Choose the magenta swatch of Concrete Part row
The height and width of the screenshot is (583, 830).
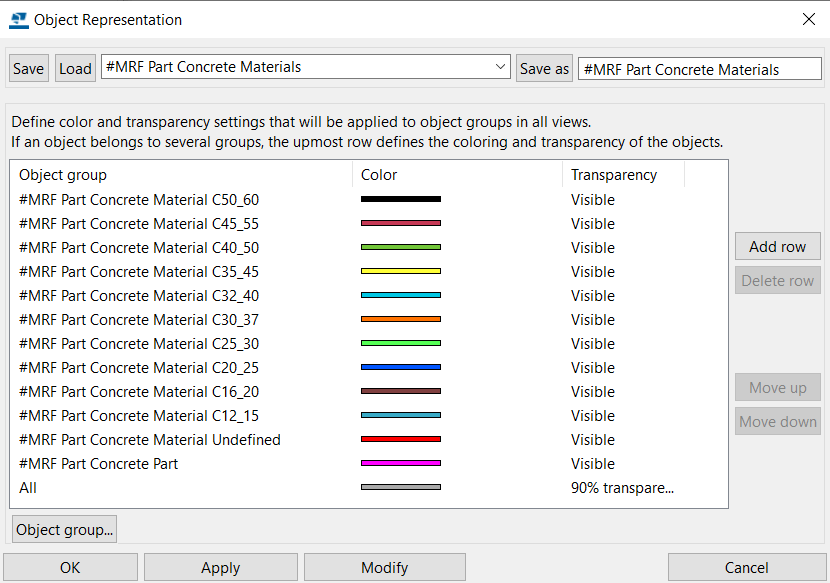401,463
